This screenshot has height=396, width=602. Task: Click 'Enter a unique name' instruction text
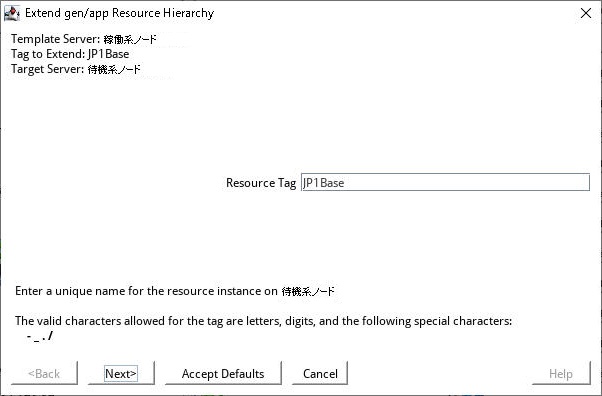[x=175, y=291]
